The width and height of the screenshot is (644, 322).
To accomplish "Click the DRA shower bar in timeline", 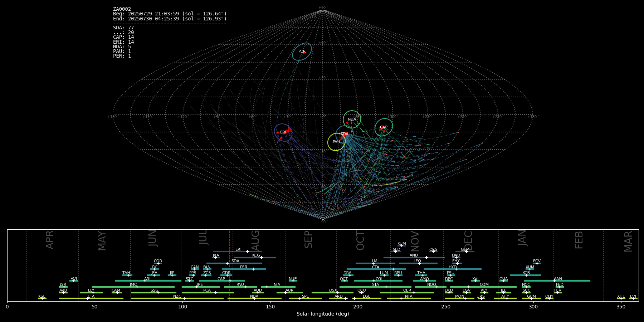I will click(x=348, y=275).
